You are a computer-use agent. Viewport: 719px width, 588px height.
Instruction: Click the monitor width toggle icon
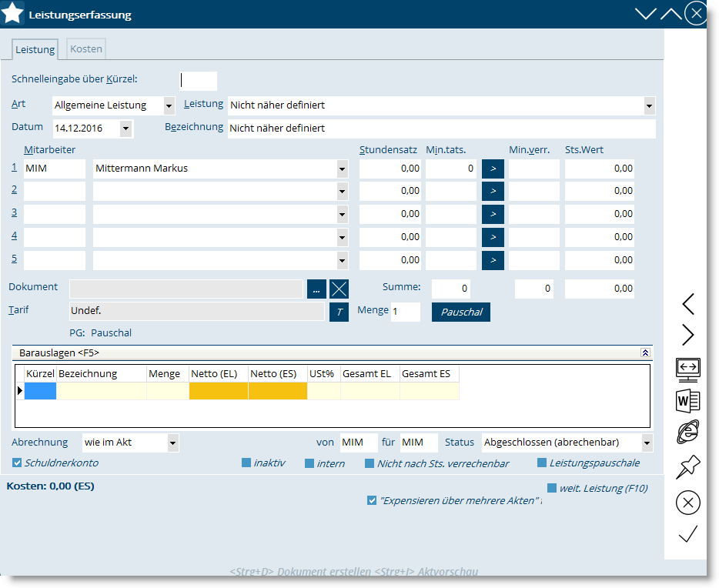pyautogui.click(x=687, y=369)
